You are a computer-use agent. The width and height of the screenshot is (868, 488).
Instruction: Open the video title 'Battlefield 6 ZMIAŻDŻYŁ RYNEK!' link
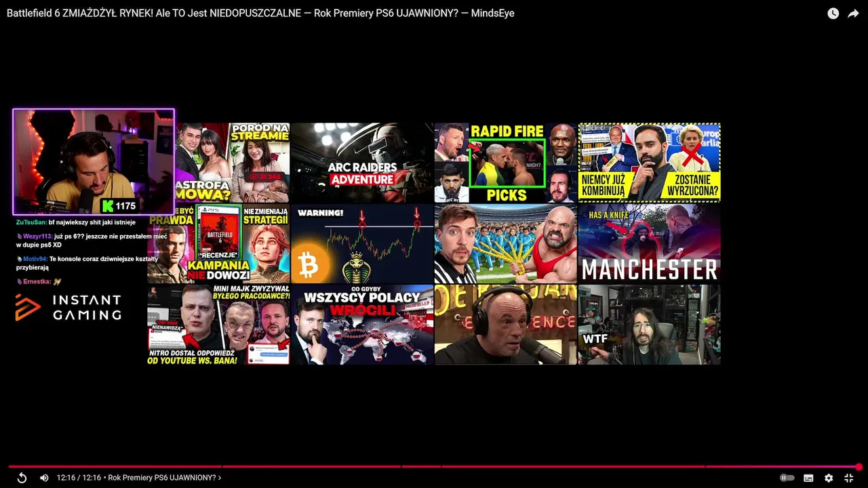click(260, 13)
